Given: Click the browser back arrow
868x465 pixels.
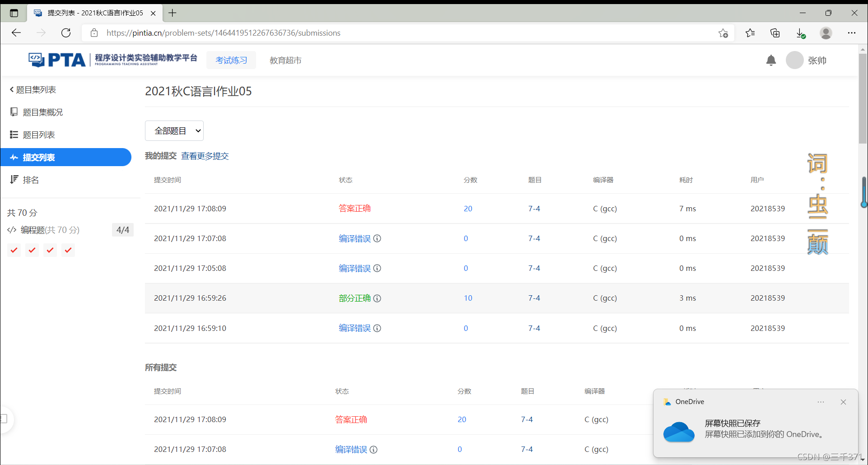Looking at the screenshot, I should click(x=16, y=33).
